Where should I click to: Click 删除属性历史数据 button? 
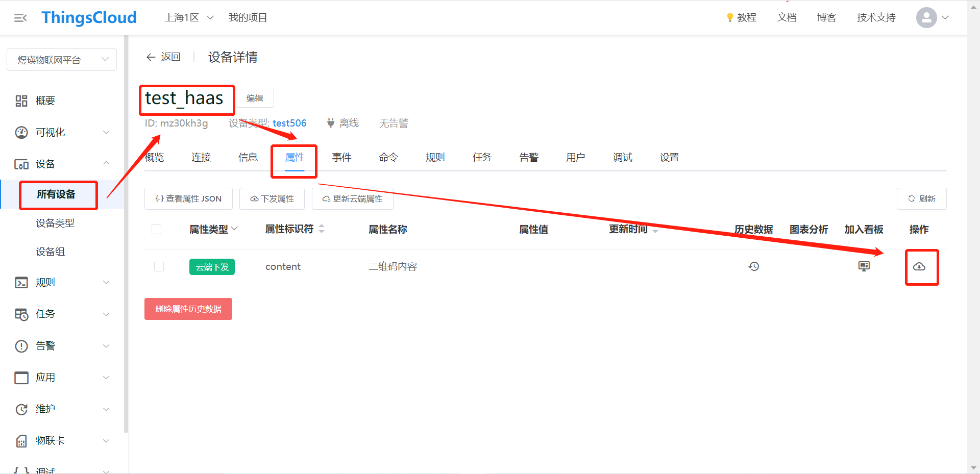[x=188, y=309]
